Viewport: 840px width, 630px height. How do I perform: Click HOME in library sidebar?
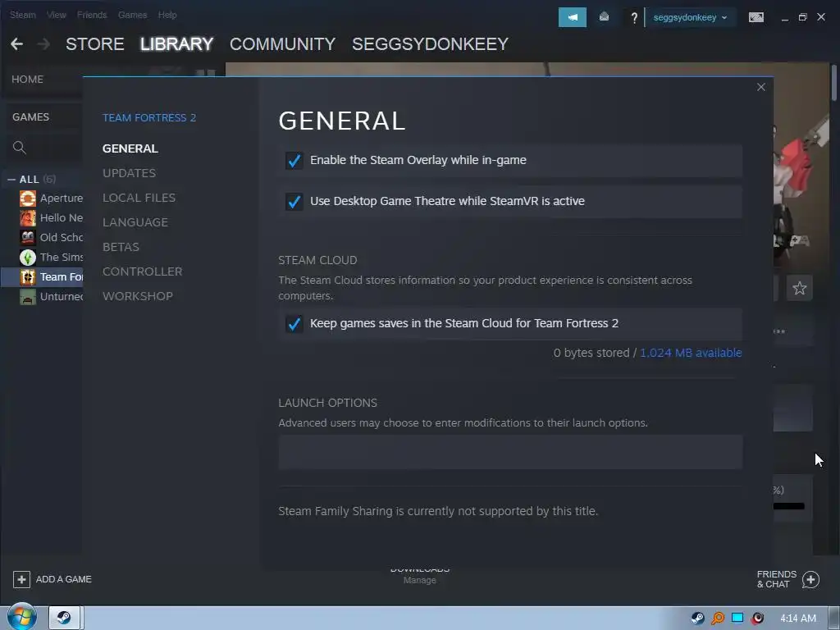pyautogui.click(x=27, y=80)
